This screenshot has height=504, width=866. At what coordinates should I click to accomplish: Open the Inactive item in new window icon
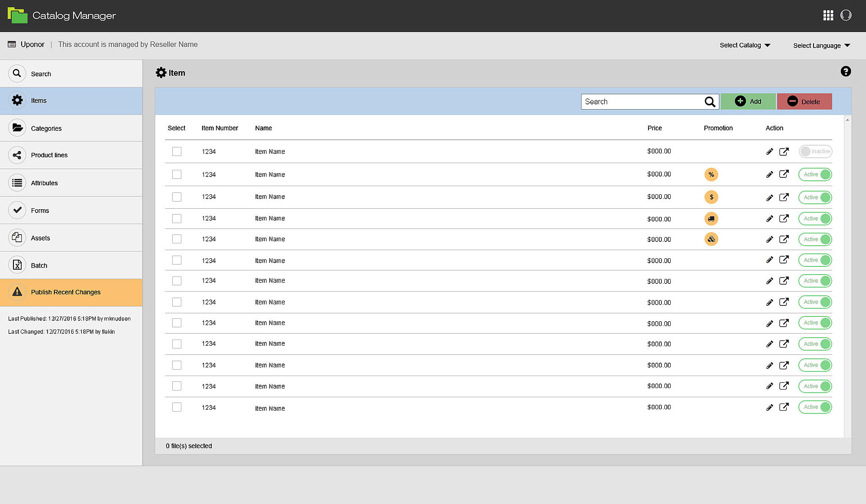[x=784, y=151]
